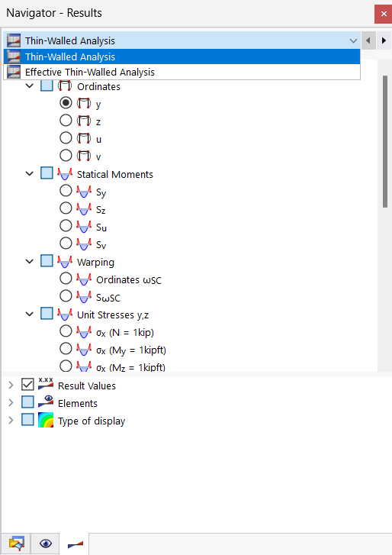Click the Sy diagram icon

pos(84,191)
